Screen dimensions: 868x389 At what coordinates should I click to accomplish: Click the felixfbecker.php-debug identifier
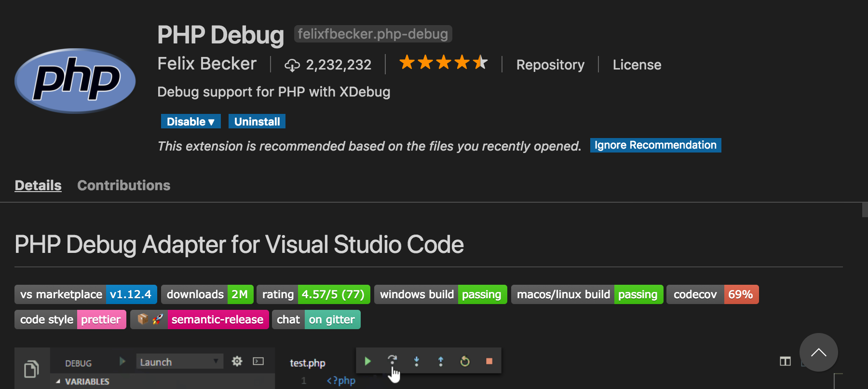click(x=373, y=34)
